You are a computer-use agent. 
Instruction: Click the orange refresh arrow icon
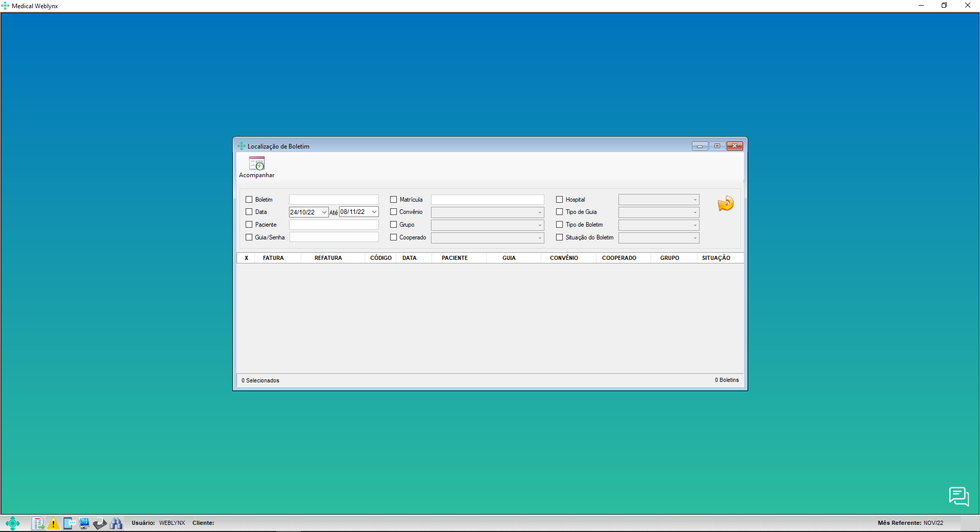pos(725,204)
